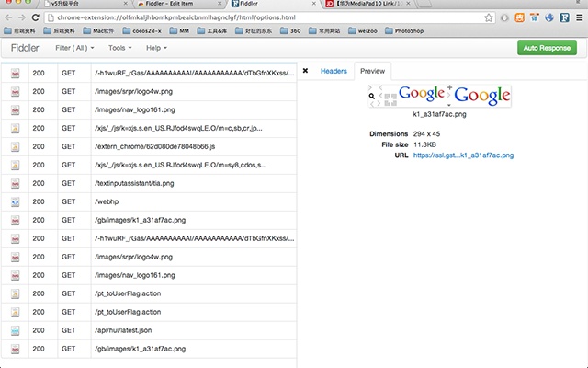Open the PhotoShop bookmarks folder
Viewport: 588px width, 368px height.
[404, 30]
